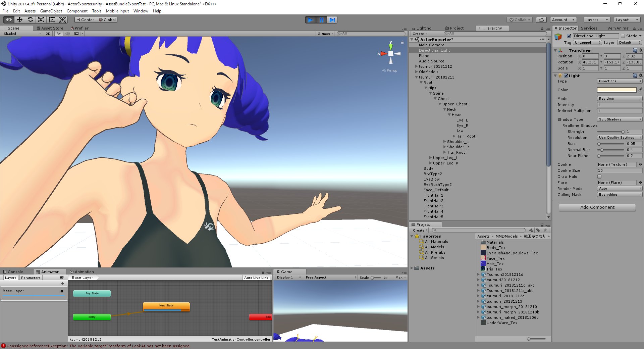Open the Transform component gear menu
Viewport: 644px width, 349px height.
641,50
